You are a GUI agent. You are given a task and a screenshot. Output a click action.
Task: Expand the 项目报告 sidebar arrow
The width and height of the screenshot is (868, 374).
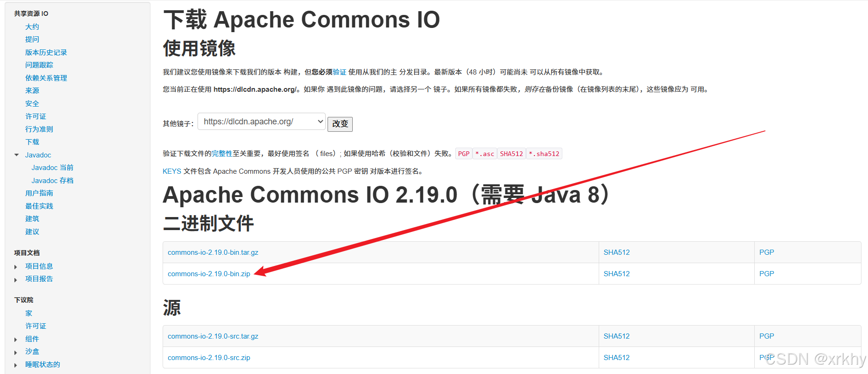tap(16, 279)
